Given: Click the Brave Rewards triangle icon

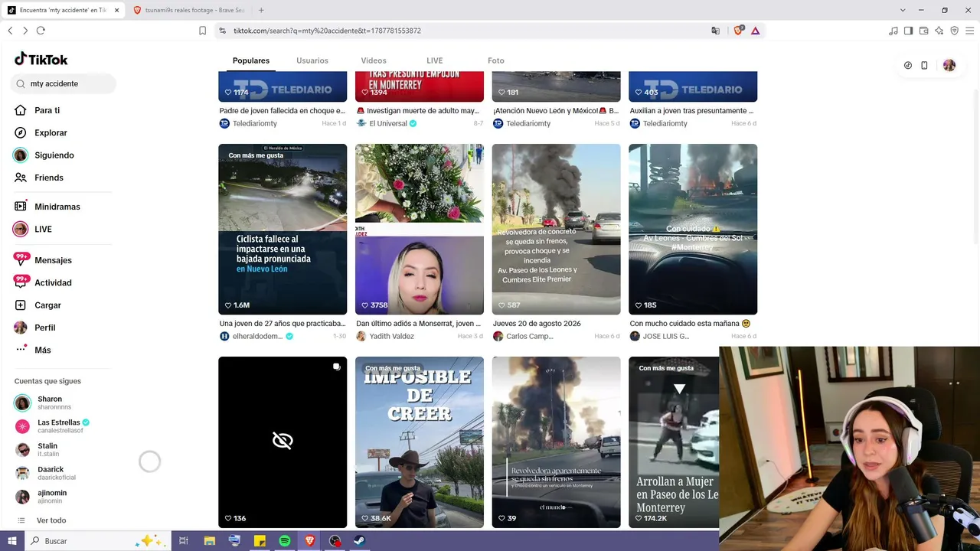Looking at the screenshot, I should coord(755,31).
